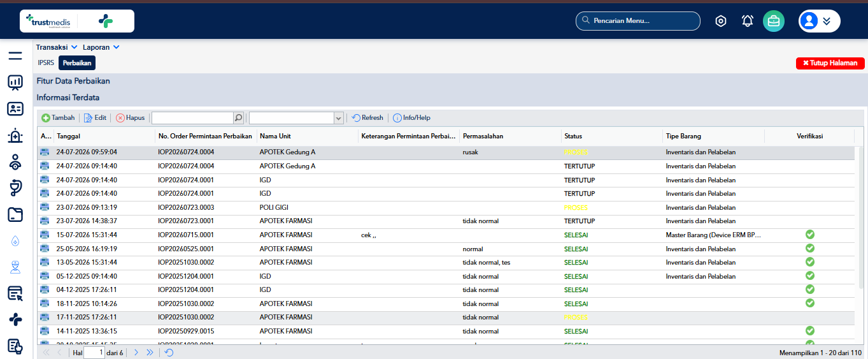Click the date 18-11-2025 10:14:26
868x359 pixels.
[x=87, y=304]
